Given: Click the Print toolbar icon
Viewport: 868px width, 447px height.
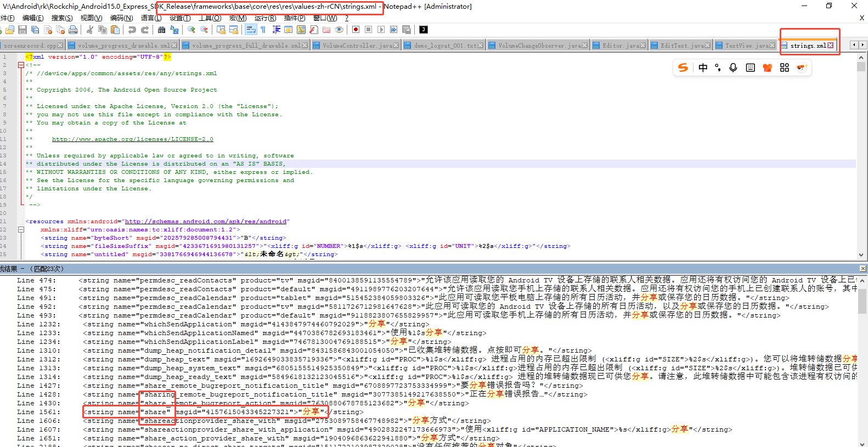Looking at the screenshot, I should pos(73,30).
